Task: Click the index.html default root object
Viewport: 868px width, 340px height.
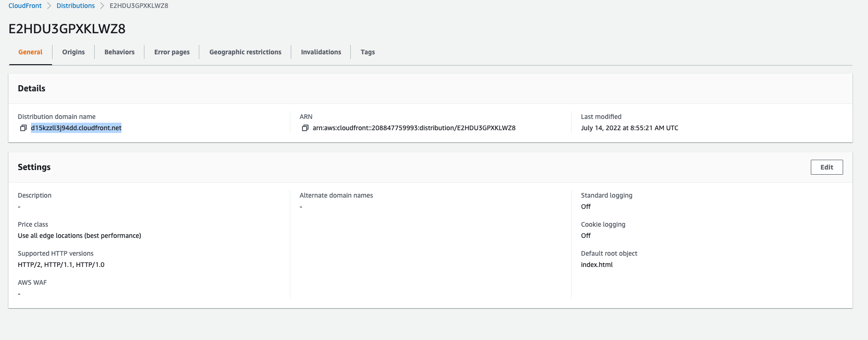Action: [x=597, y=265]
